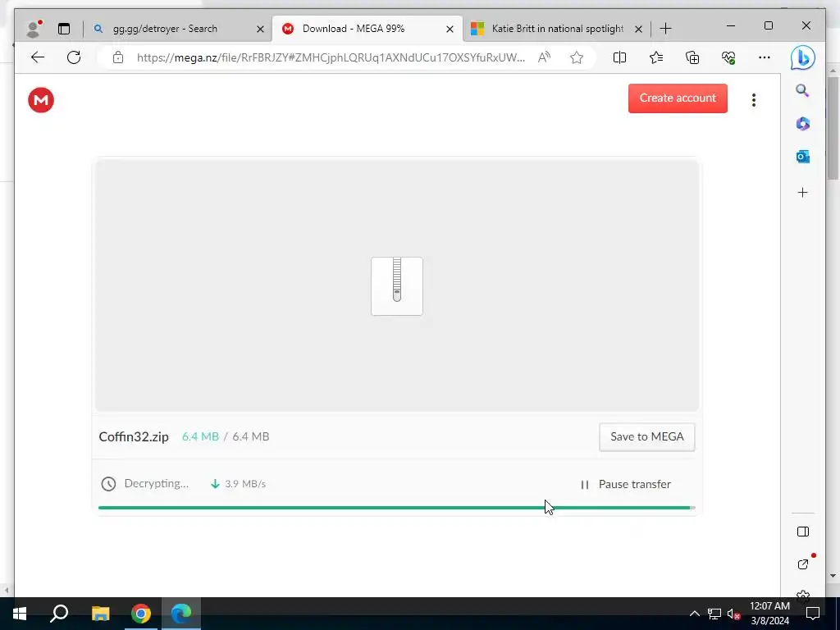Open the Windows Start menu
This screenshot has height=630, width=840.
[20, 614]
